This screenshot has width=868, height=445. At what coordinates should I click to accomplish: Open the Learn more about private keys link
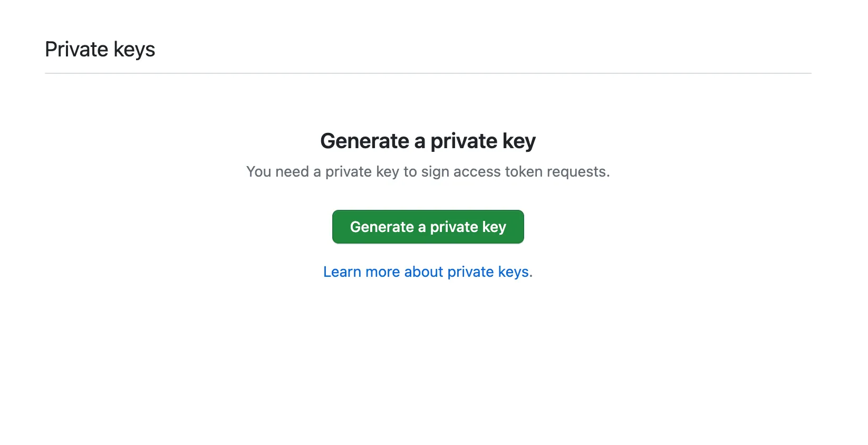coord(428,272)
